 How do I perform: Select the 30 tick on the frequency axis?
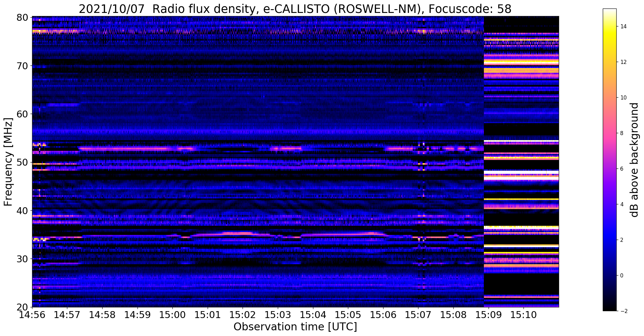[x=22, y=259]
